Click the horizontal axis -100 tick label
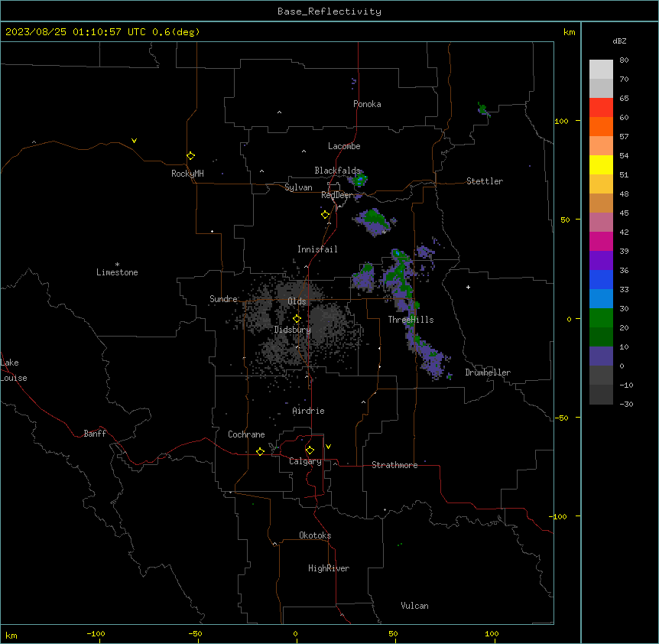The image size is (659, 644). click(x=96, y=634)
